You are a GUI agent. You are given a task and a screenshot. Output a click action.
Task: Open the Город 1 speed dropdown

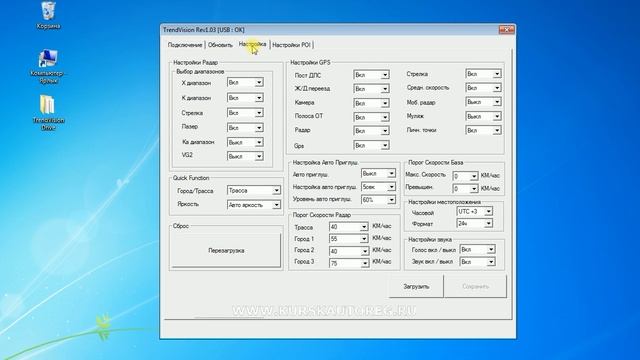click(x=349, y=239)
